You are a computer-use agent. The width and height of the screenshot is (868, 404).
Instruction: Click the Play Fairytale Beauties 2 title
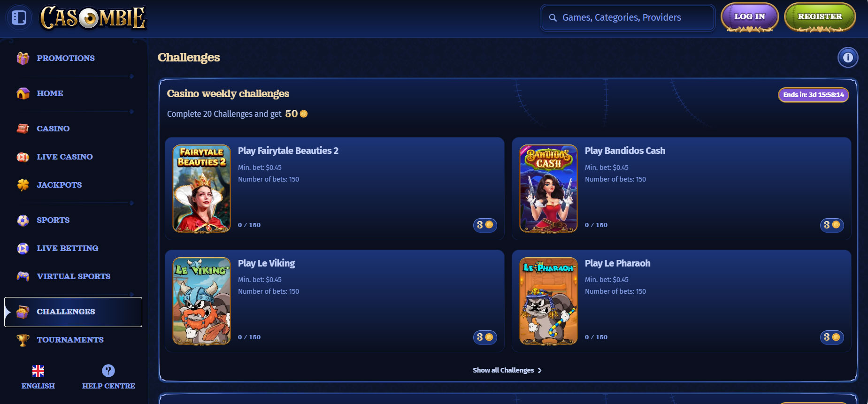pos(288,151)
